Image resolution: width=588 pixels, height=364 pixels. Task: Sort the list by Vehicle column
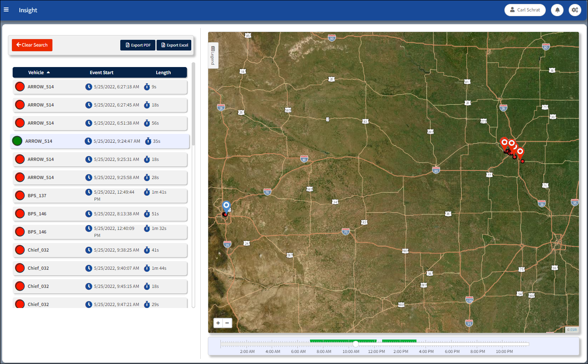point(39,73)
